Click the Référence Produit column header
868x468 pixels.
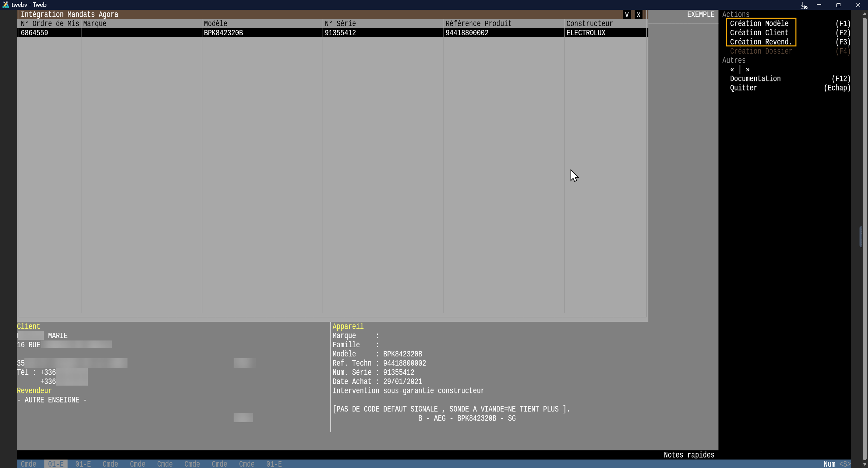[478, 24]
